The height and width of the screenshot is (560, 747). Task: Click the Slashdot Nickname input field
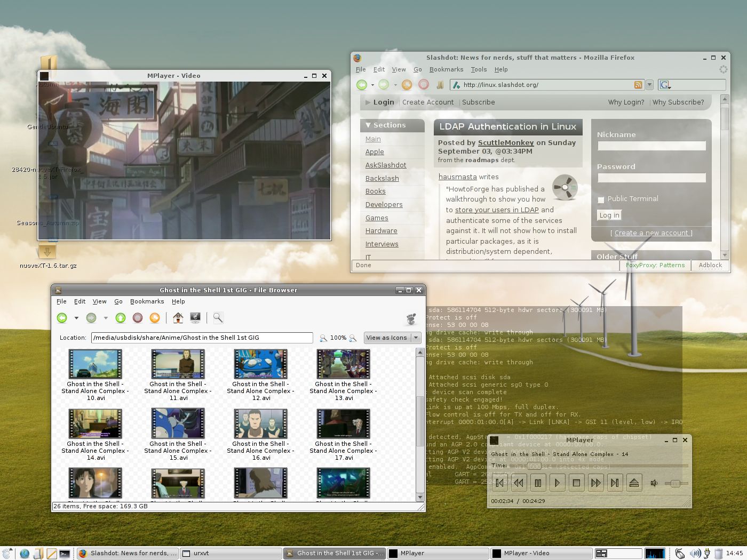click(651, 146)
